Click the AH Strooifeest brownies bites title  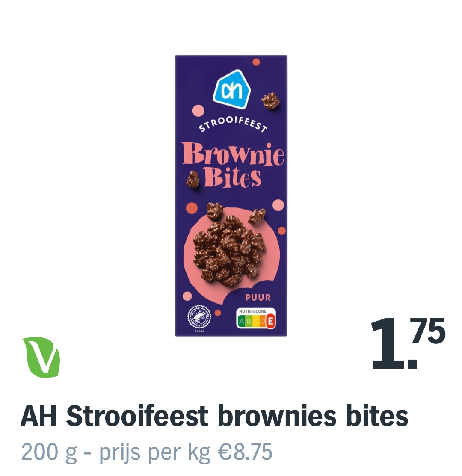click(x=214, y=416)
